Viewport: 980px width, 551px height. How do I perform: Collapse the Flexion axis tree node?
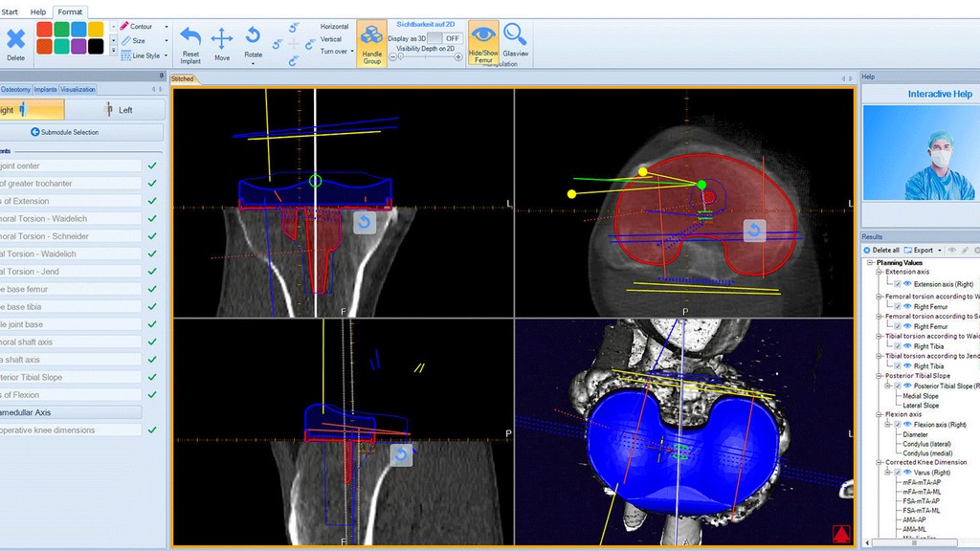pos(879,414)
